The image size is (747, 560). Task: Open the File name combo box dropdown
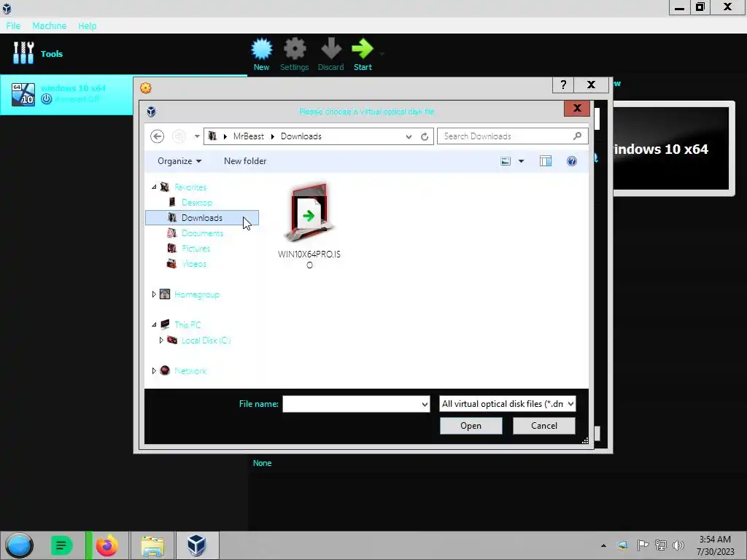coord(425,404)
